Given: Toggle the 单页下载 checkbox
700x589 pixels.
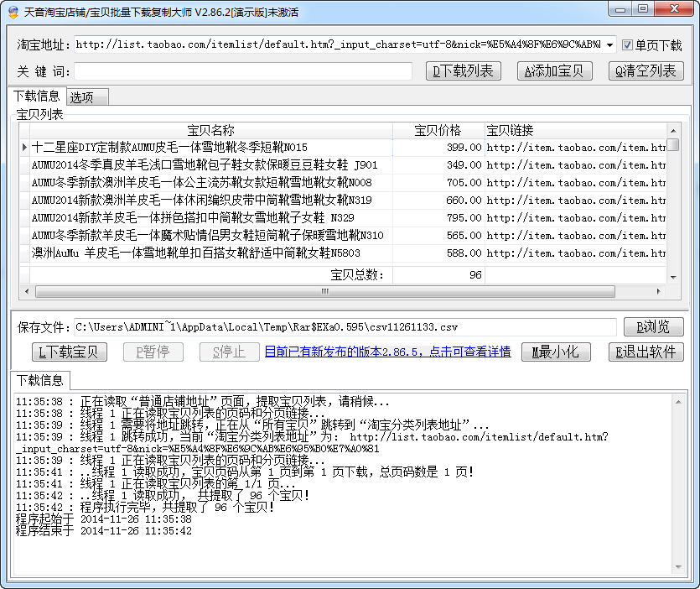Looking at the screenshot, I should click(x=628, y=46).
